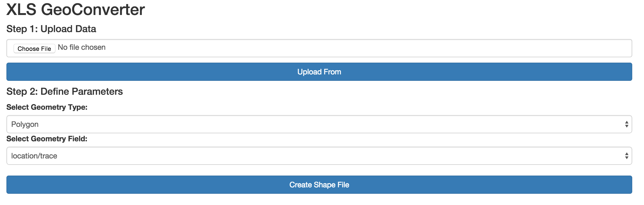Click the 'location/trace' value text

click(34, 156)
